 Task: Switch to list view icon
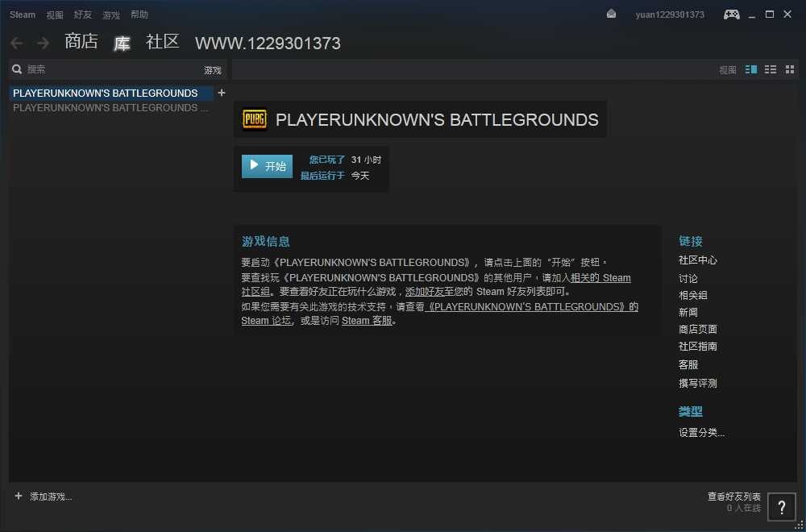(x=770, y=69)
